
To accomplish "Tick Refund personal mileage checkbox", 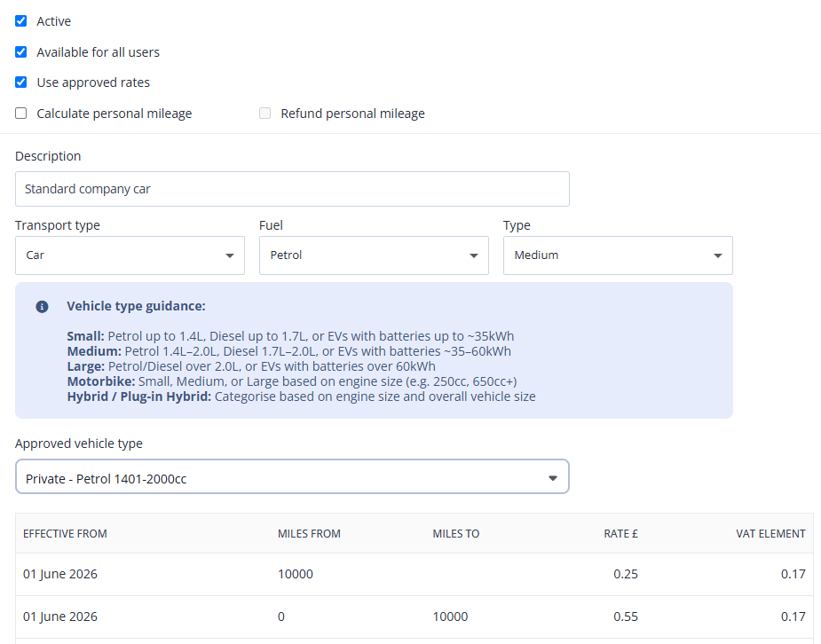I will pyautogui.click(x=265, y=113).
